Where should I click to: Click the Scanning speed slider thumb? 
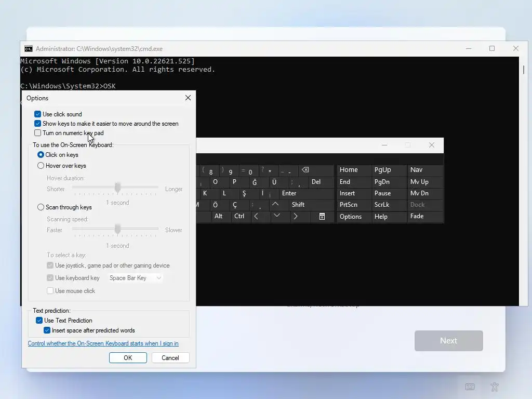coord(118,229)
